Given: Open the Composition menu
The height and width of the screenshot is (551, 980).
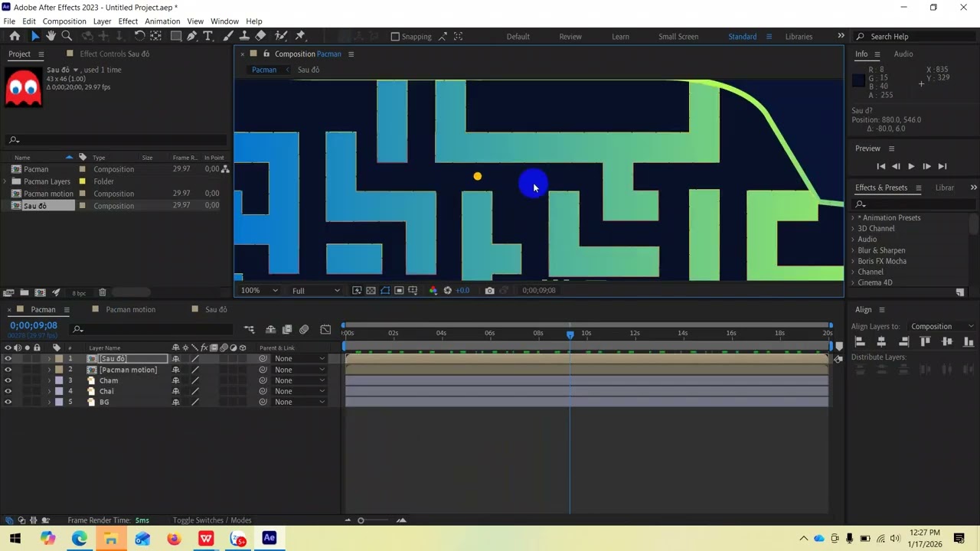Looking at the screenshot, I should 64,21.
